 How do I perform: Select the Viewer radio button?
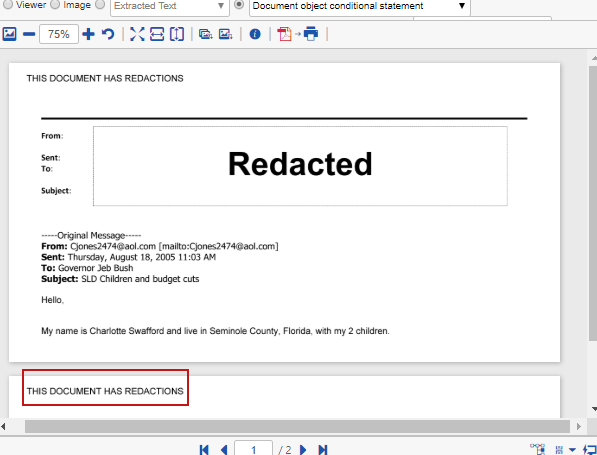[x=8, y=5]
